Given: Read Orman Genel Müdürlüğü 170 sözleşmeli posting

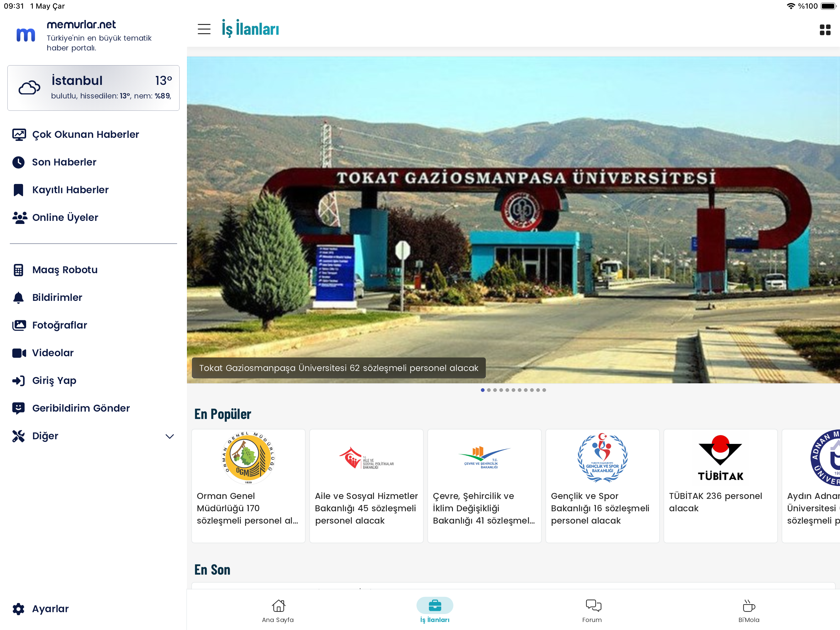Looking at the screenshot, I should (248, 508).
